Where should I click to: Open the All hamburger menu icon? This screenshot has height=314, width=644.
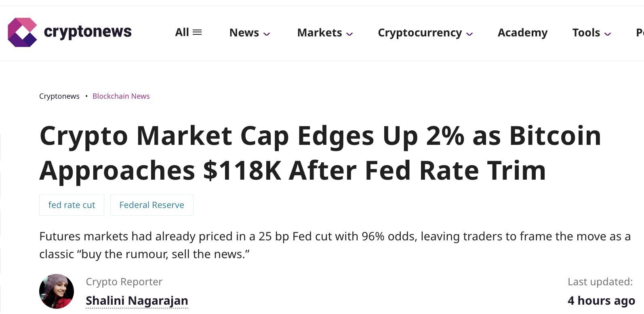pyautogui.click(x=197, y=32)
